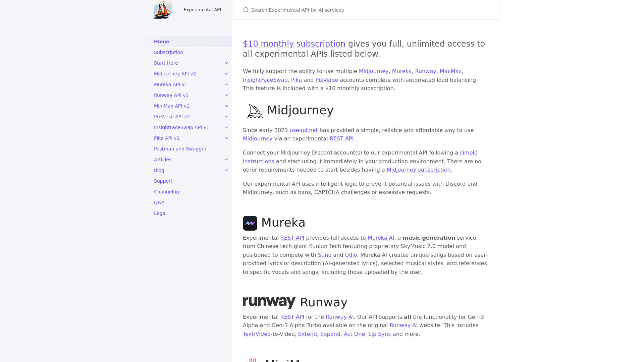Click the PixVerse API sidebar icon
This screenshot has height=362, width=644.
[226, 116]
